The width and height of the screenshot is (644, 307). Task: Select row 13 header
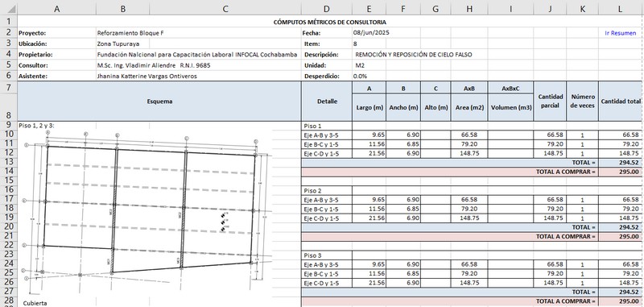pyautogui.click(x=9, y=162)
